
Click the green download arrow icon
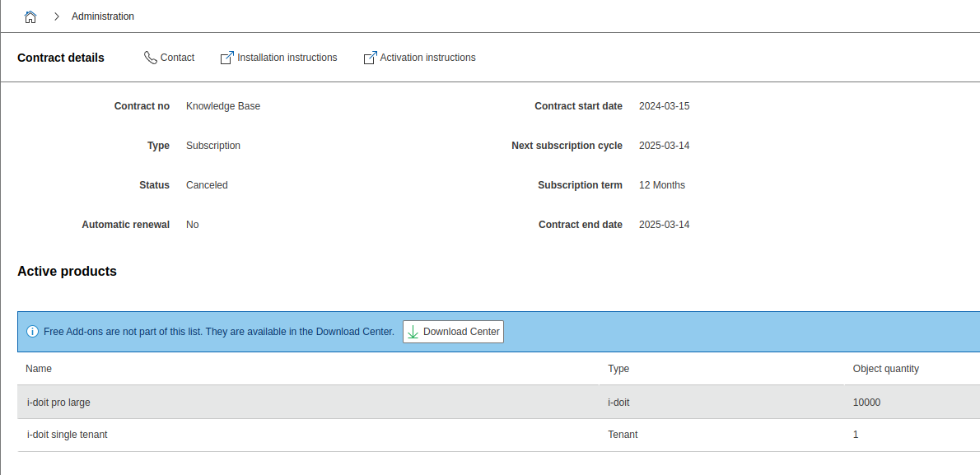413,332
